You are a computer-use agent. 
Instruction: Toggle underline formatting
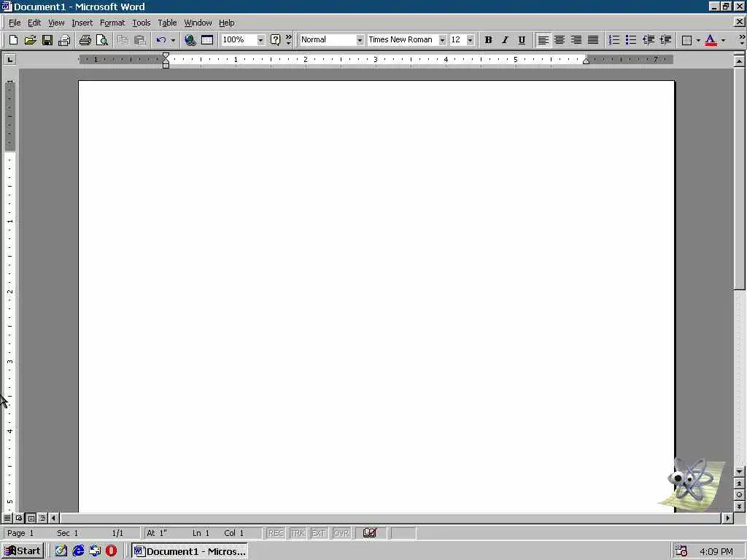pos(522,40)
